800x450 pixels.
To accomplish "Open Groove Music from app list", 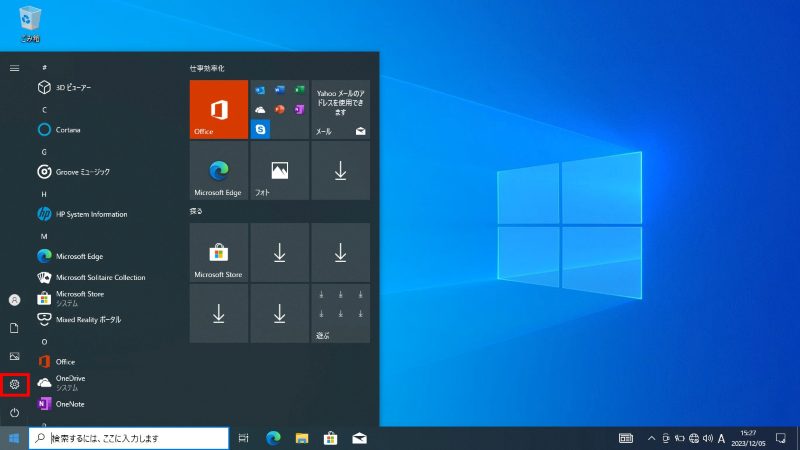I will pos(107,172).
